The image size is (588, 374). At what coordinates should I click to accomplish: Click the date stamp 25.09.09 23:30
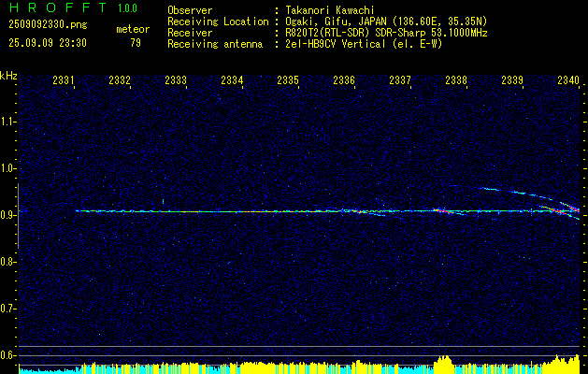48,43
